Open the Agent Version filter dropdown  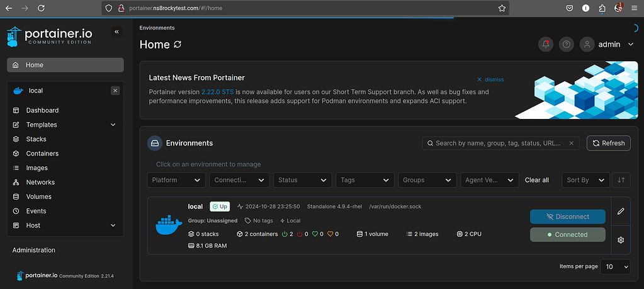pos(490,180)
